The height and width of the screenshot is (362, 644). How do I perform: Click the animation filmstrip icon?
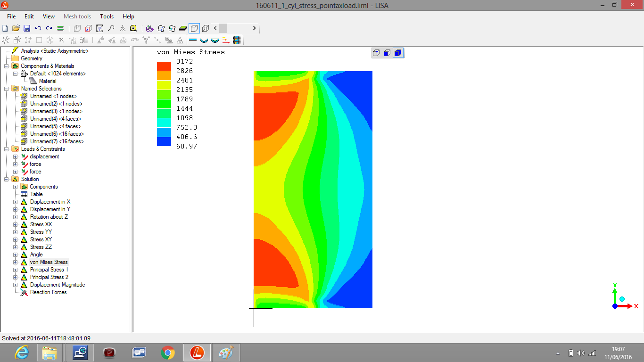point(236,40)
